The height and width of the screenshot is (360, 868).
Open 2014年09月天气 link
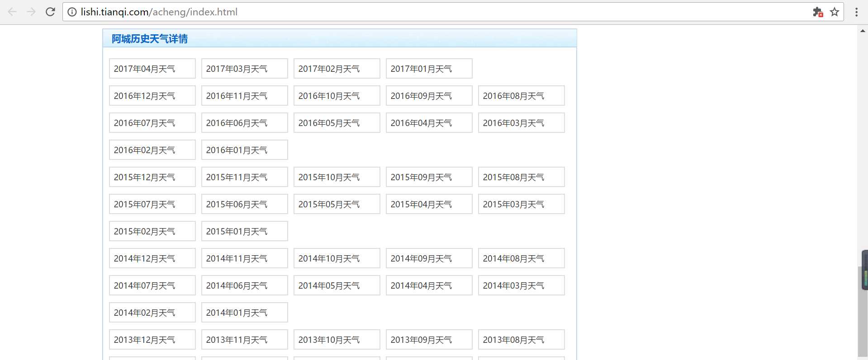(429, 258)
